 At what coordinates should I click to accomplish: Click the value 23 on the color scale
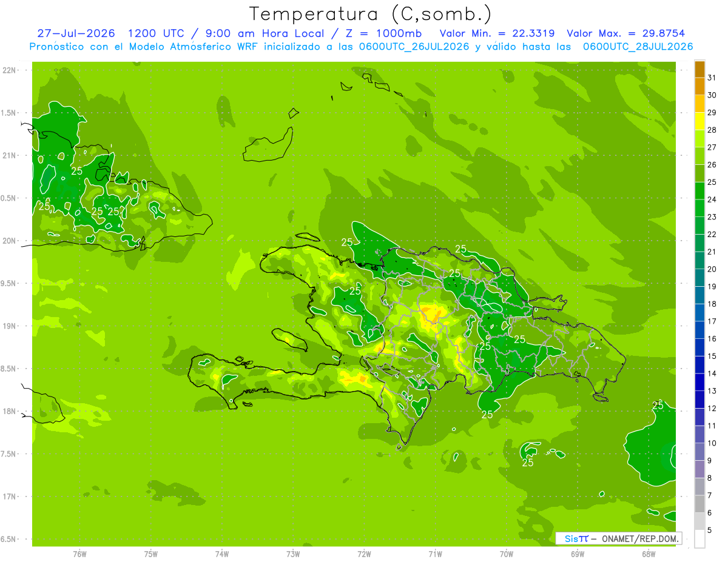tap(712, 216)
